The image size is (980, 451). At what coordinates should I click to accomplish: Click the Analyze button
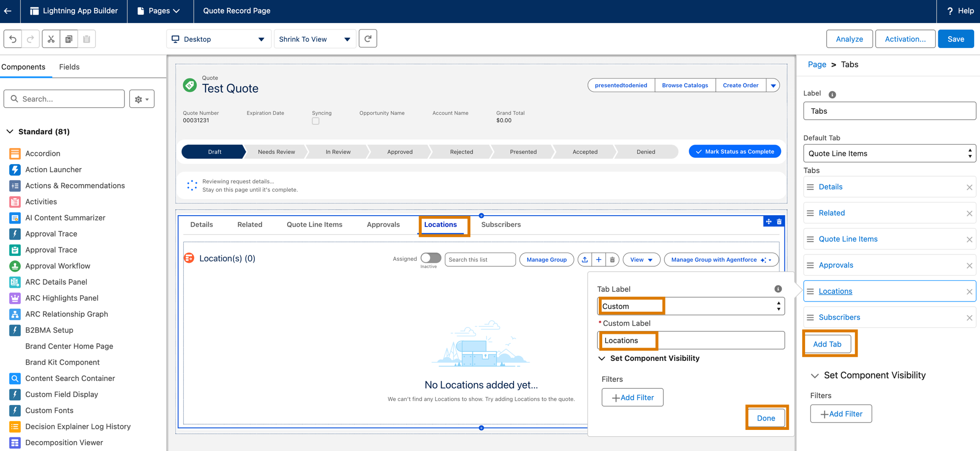849,39
